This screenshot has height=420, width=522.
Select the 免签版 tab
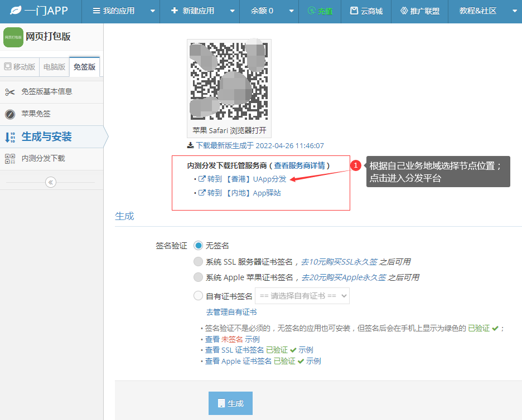pos(85,67)
